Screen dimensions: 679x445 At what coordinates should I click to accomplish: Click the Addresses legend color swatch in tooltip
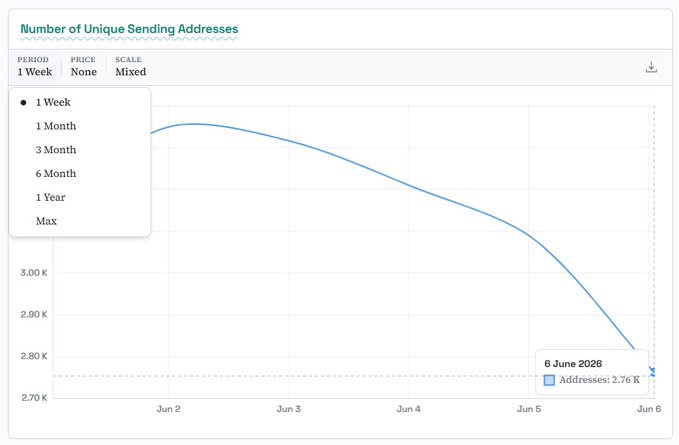point(549,380)
